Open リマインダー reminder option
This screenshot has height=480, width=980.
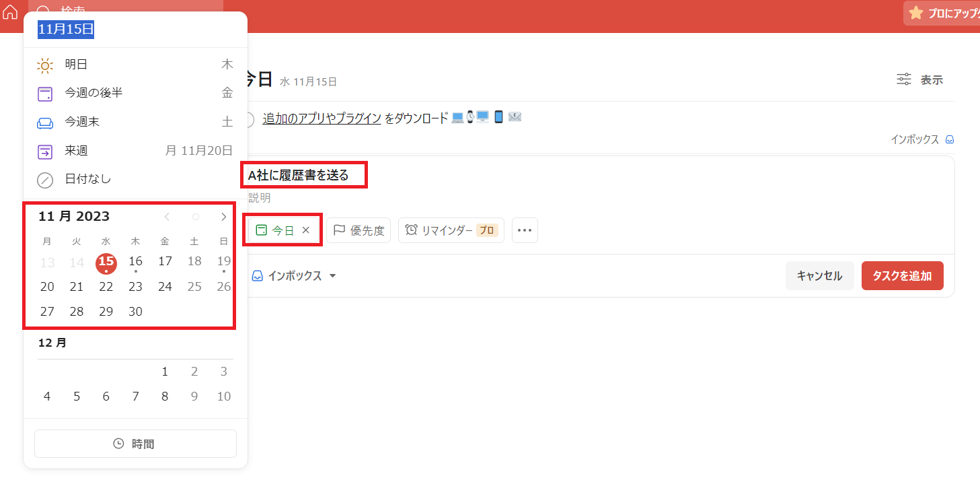pyautogui.click(x=451, y=230)
